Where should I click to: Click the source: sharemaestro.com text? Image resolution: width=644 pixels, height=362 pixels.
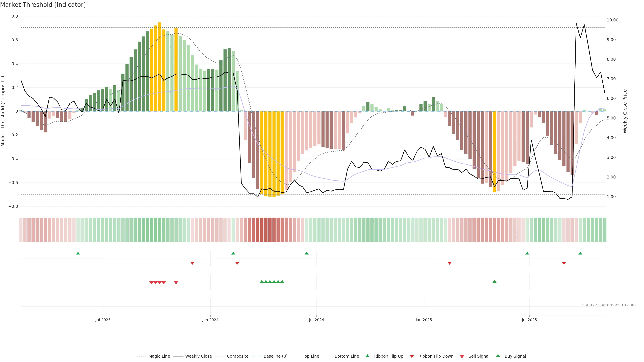[609, 305]
